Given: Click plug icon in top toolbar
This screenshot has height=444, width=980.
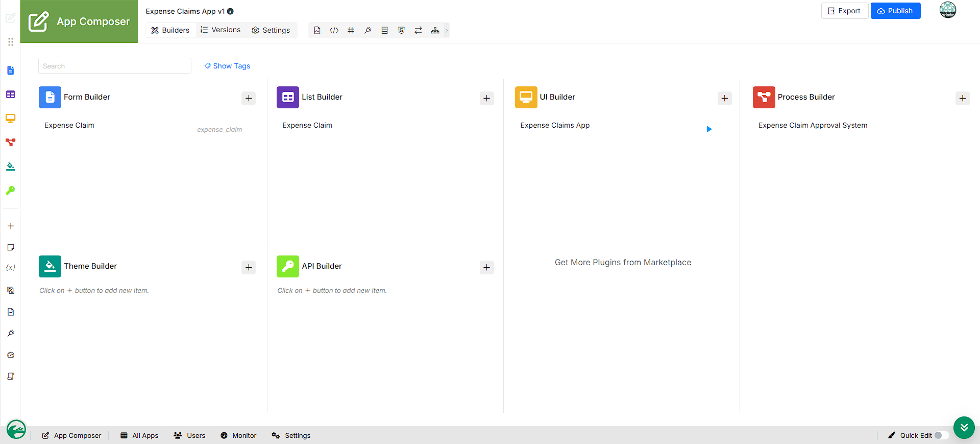Looking at the screenshot, I should 367,30.
